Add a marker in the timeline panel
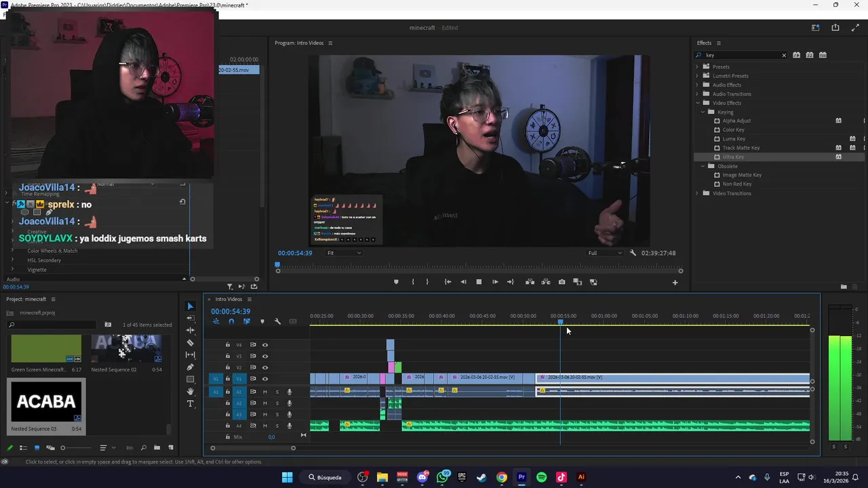Screen dimensions: 868x488 [262, 321]
